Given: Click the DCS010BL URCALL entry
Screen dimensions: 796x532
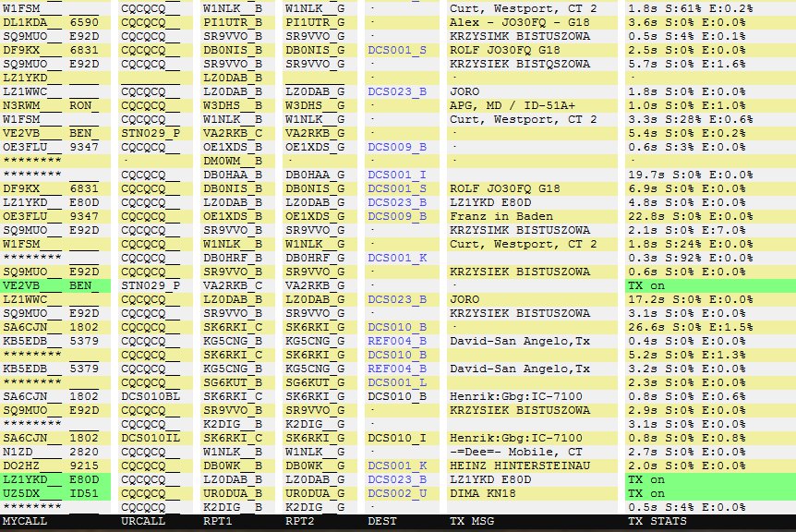Looking at the screenshot, I should [151, 396].
